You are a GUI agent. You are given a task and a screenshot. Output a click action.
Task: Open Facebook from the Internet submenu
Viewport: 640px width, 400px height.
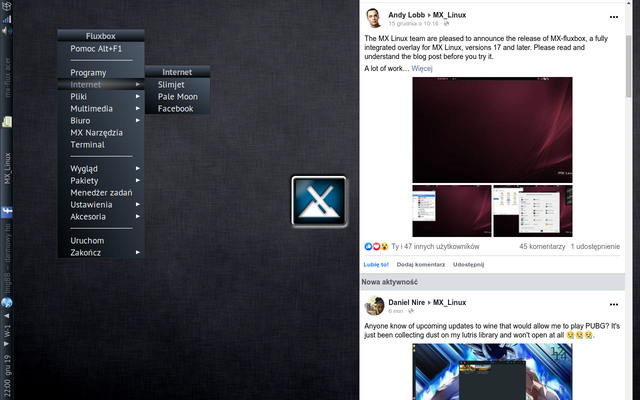click(x=178, y=109)
